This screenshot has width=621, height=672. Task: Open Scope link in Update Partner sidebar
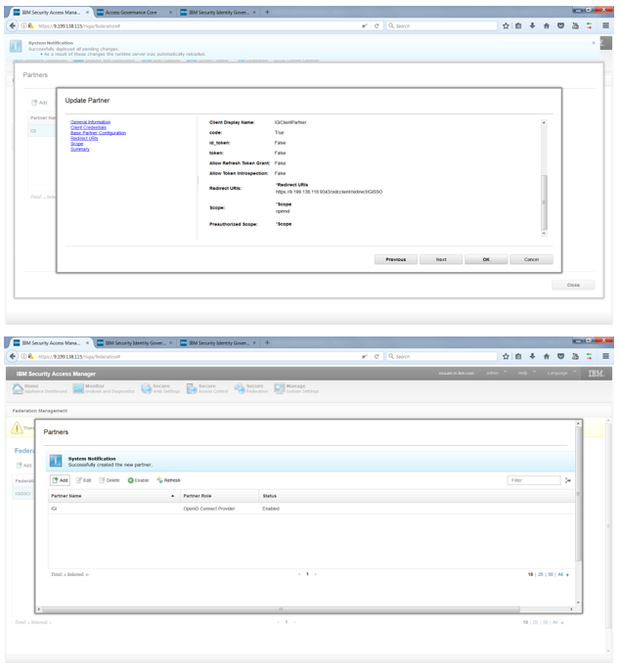coord(76,144)
